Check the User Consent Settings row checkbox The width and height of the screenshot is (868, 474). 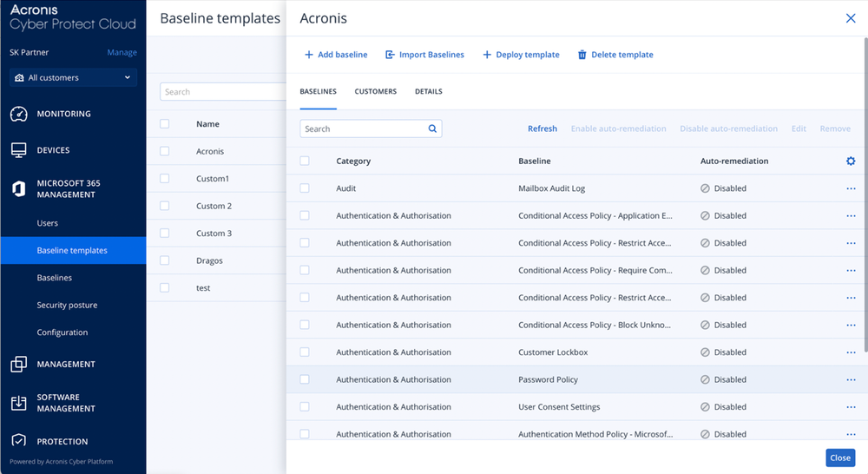(305, 407)
